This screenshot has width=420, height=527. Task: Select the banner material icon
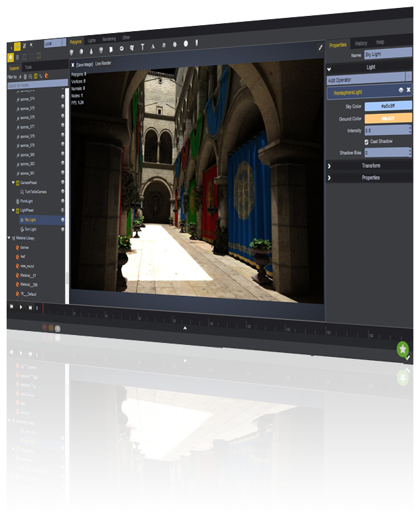point(18,247)
